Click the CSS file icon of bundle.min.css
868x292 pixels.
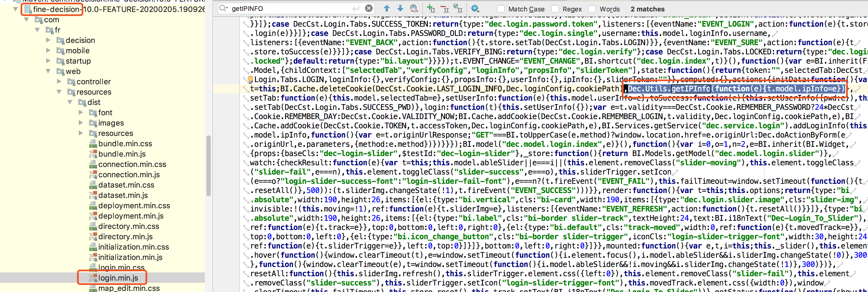tap(93, 144)
